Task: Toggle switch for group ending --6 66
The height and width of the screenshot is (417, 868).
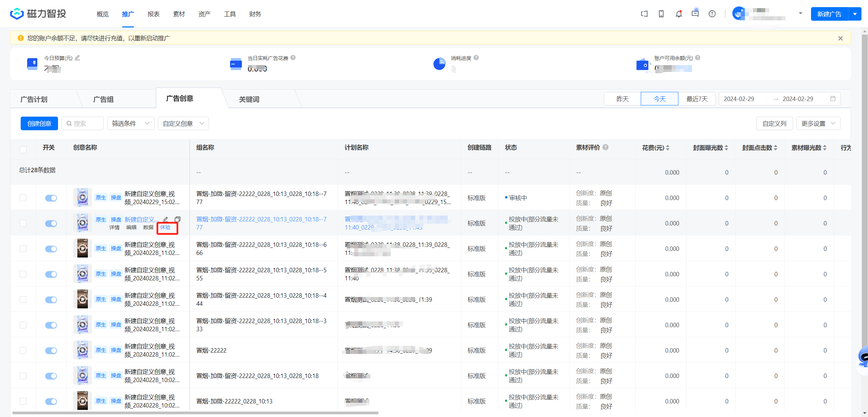Action: pos(51,249)
